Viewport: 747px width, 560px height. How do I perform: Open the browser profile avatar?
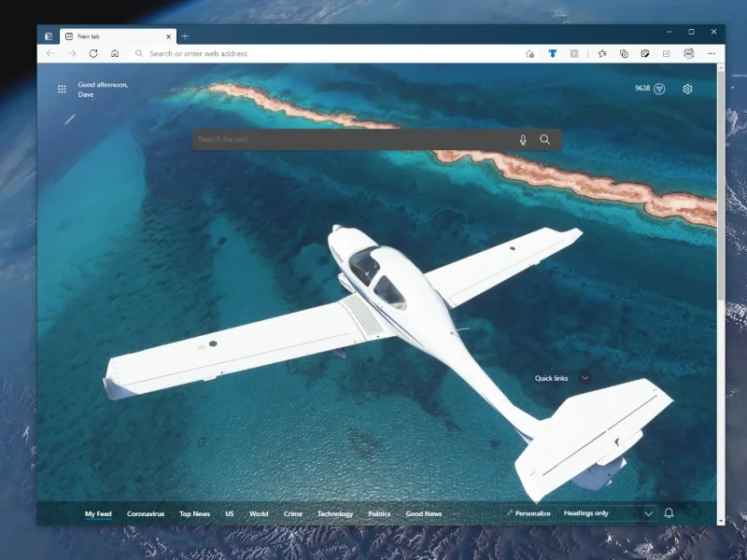688,54
